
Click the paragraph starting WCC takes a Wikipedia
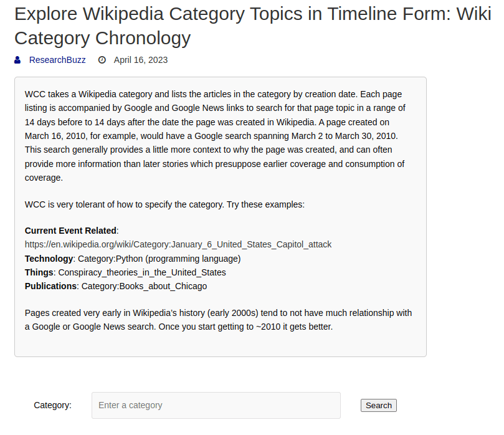pyautogui.click(x=212, y=95)
